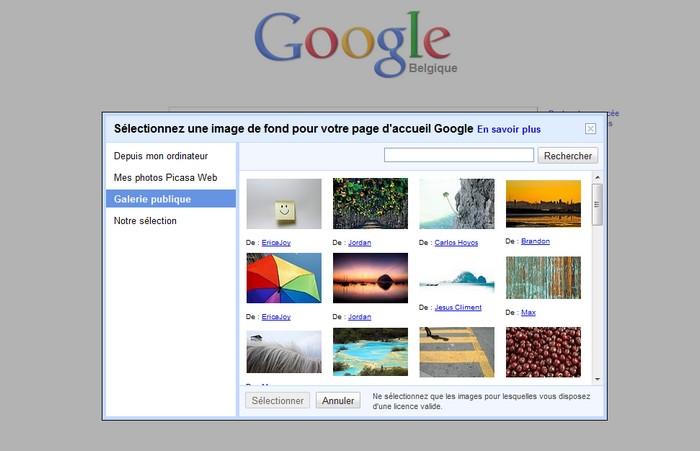Click the Annuler button
700x451 pixels.
coord(338,401)
